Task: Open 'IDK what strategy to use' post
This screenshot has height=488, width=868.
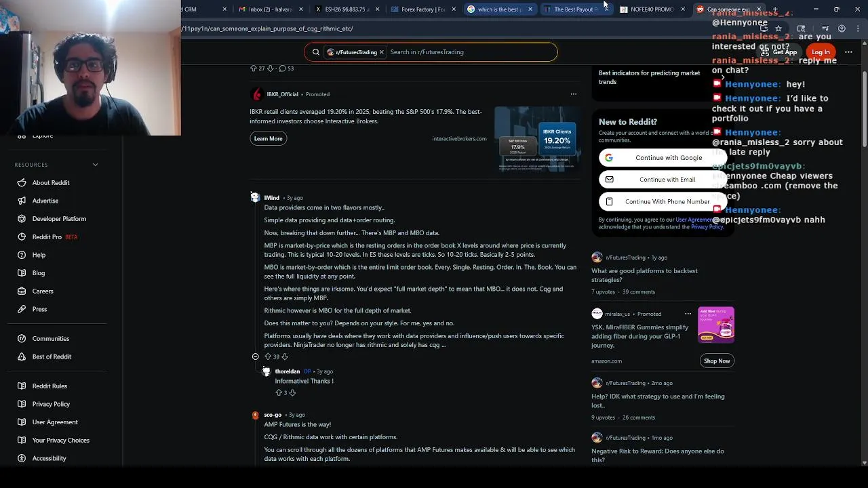Action: (658, 401)
